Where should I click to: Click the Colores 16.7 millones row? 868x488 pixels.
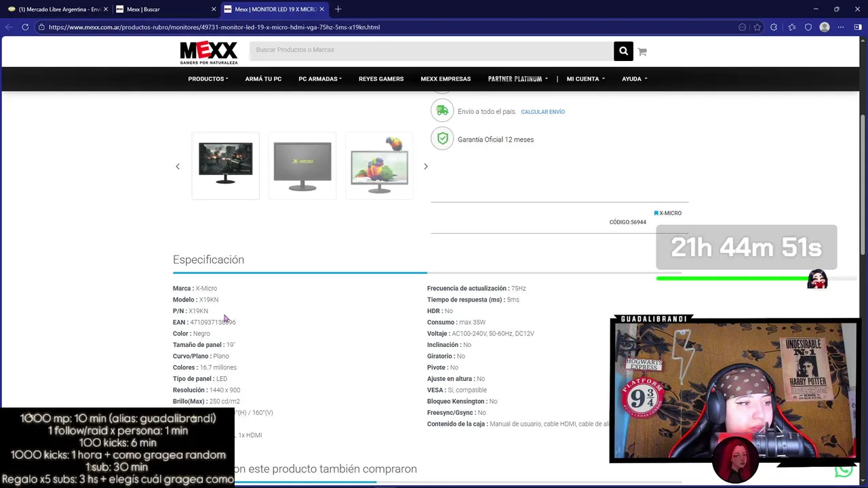tap(205, 367)
